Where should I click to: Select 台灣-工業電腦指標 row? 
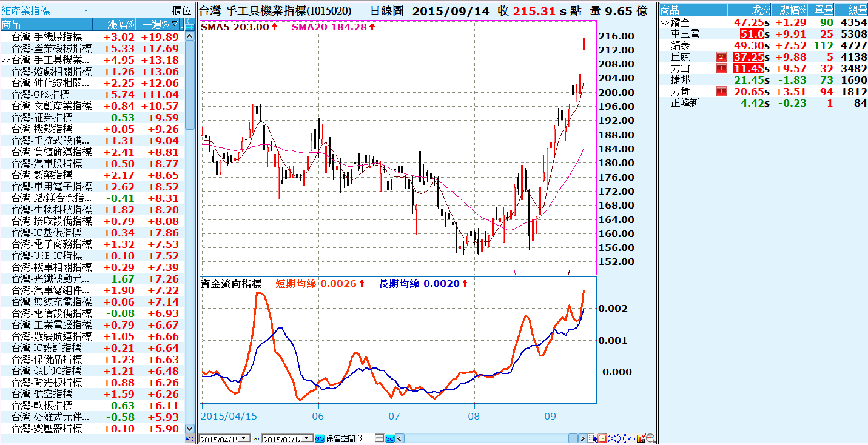[92, 324]
